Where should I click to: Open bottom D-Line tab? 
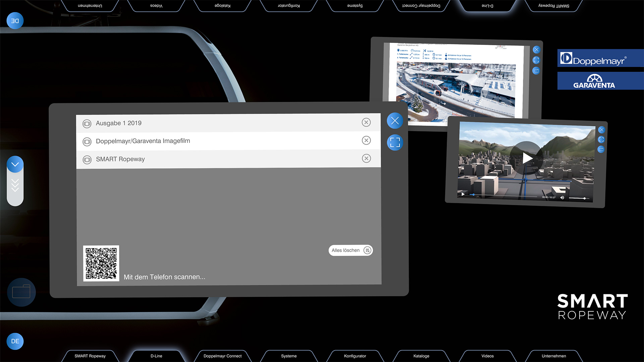pos(156,356)
